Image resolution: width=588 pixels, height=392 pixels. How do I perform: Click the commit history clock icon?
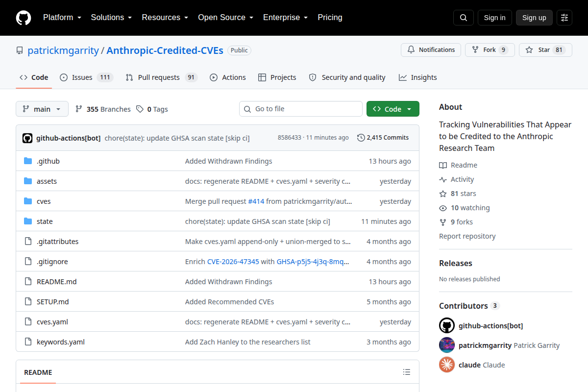point(361,138)
